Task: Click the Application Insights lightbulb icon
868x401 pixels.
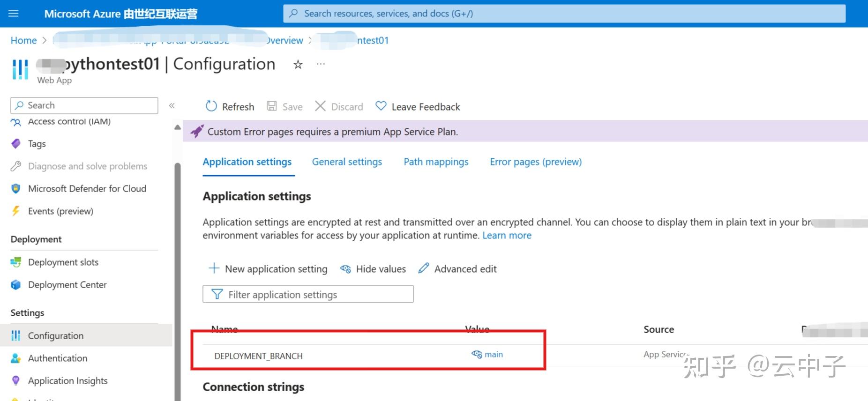Action: point(16,380)
